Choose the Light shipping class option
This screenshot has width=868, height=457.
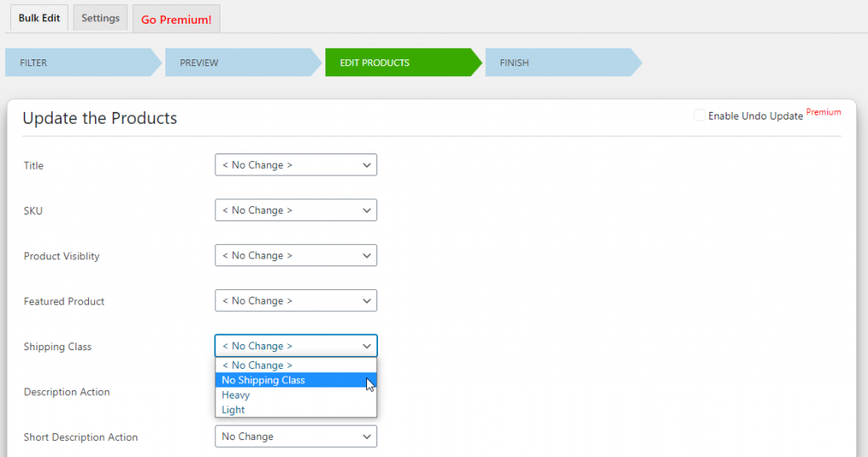234,410
